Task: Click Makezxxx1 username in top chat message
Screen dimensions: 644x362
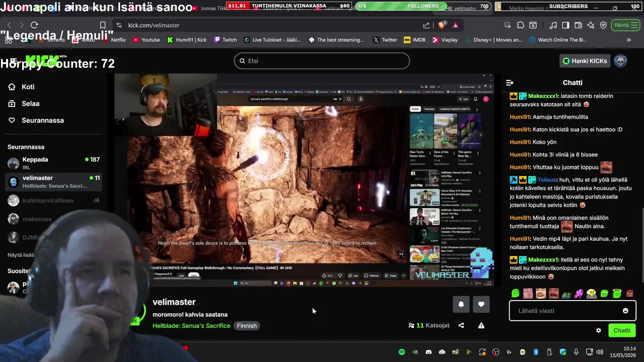Action: (543, 96)
